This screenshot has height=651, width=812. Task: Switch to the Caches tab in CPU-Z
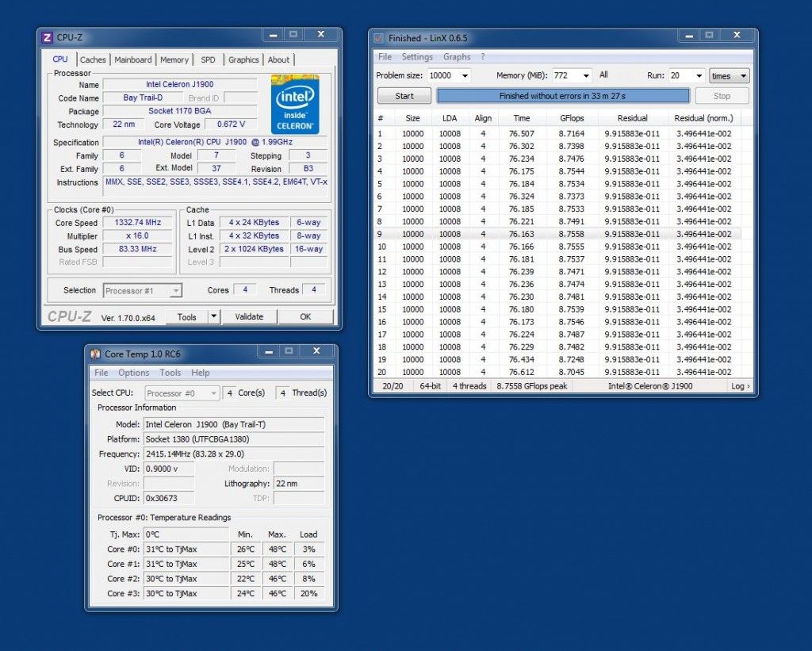[93, 59]
